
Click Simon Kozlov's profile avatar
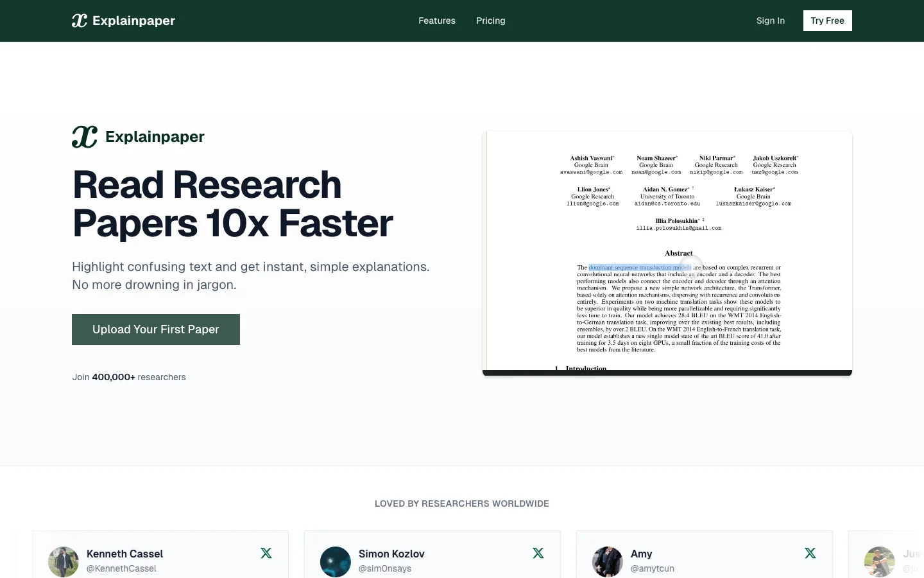pos(336,562)
